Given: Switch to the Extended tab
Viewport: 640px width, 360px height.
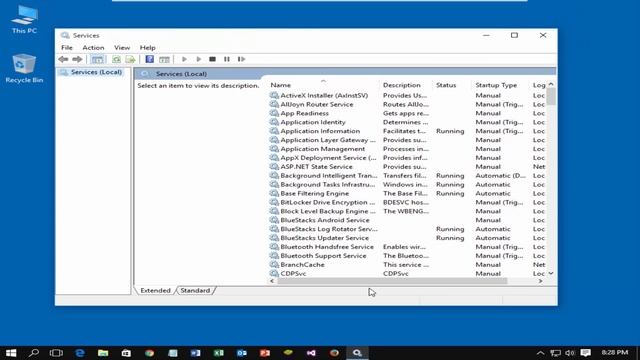Looking at the screenshot, I should click(x=155, y=290).
